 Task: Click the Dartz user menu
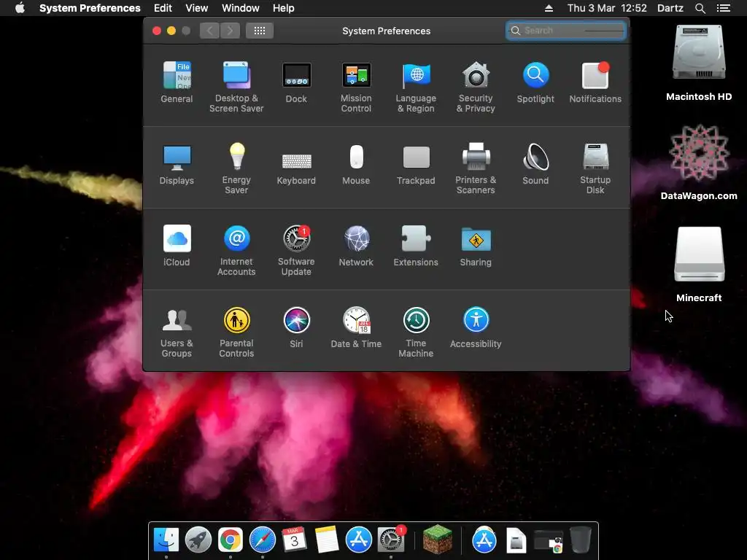click(670, 8)
